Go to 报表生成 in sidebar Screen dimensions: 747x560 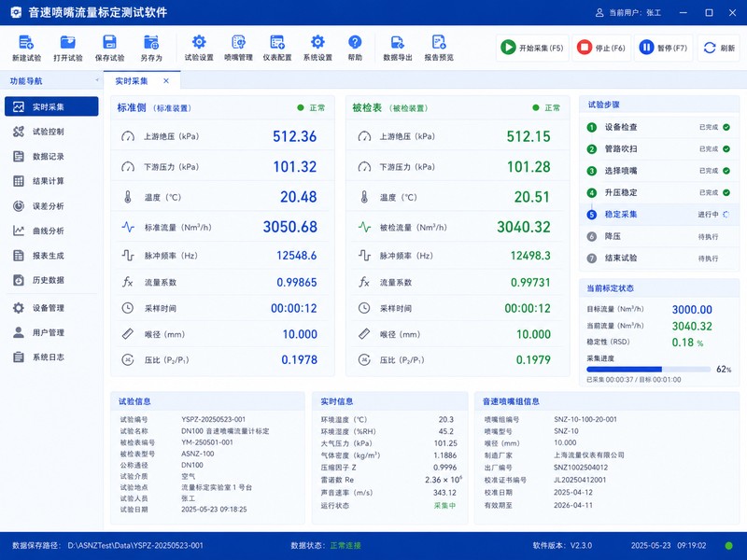click(x=51, y=255)
